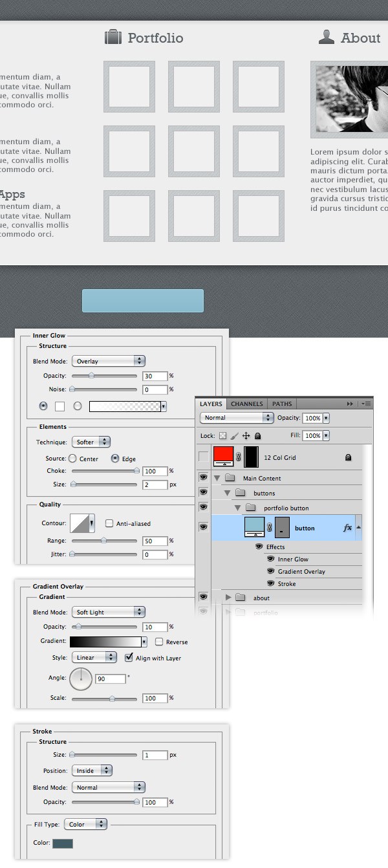388x868 pixels.
Task: Click 12 Col Grid black mask thumbnail
Action: click(251, 457)
